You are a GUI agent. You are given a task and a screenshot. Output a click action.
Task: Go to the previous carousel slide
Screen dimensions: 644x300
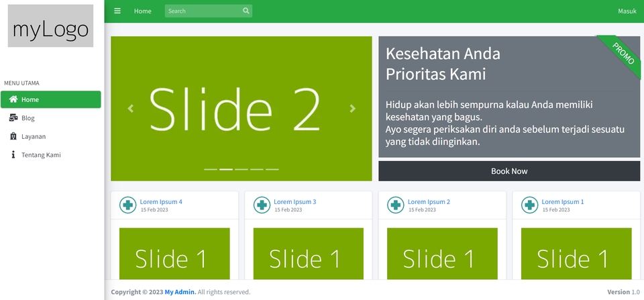click(x=131, y=109)
